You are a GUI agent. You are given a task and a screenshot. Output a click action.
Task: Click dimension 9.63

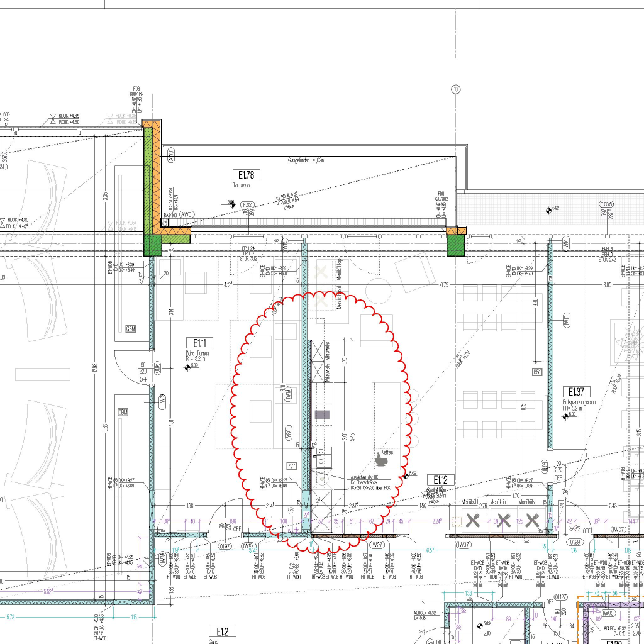tap(105, 428)
